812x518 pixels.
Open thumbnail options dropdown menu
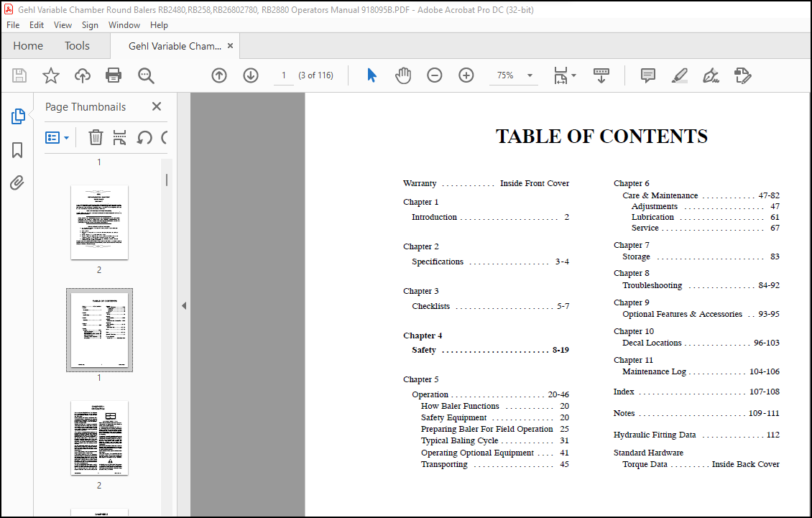point(57,137)
